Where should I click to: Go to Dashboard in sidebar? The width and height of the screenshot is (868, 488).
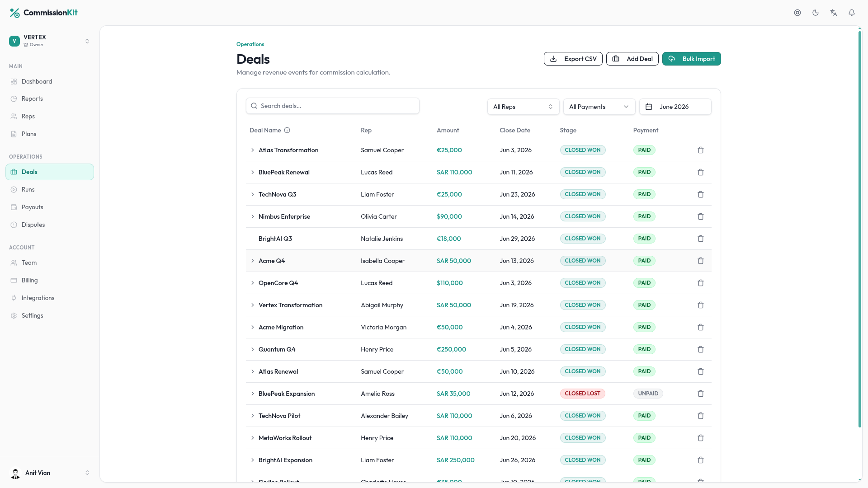coord(50,81)
